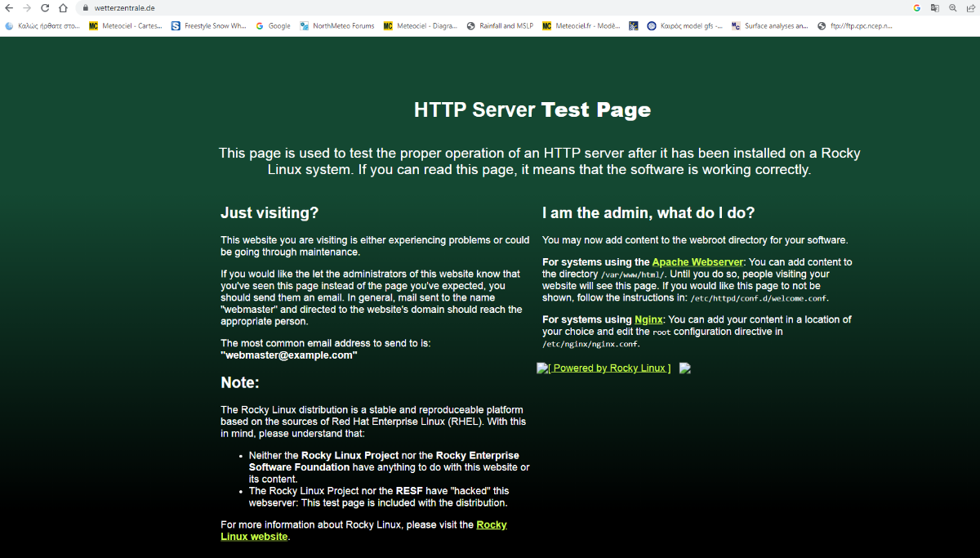Click the 'Note:' heading
Viewport: 980px width, 558px height.
[x=240, y=382]
